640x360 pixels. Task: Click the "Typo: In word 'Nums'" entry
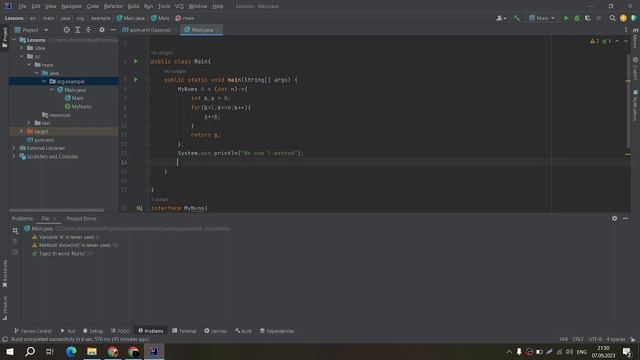click(x=62, y=253)
